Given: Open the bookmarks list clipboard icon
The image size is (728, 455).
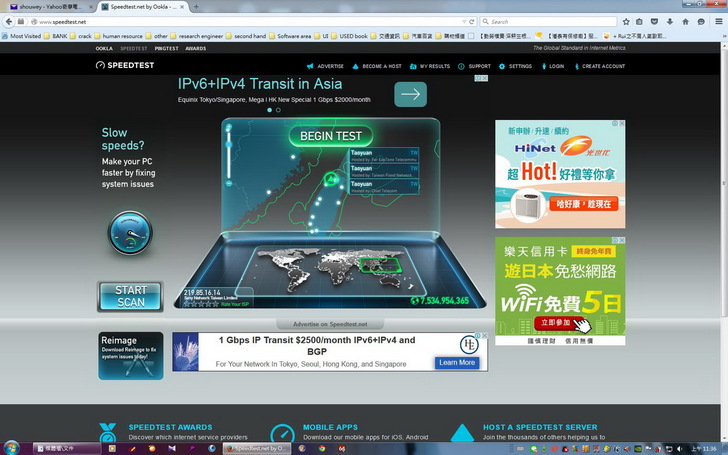Looking at the screenshot, I should [x=639, y=21].
